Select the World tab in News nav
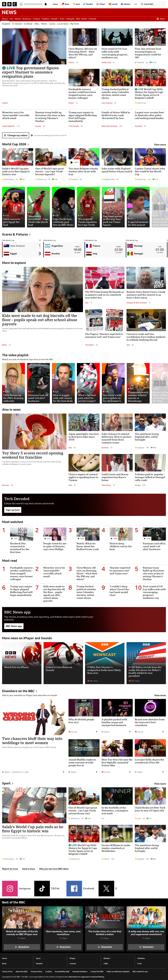 (x=18, y=19)
